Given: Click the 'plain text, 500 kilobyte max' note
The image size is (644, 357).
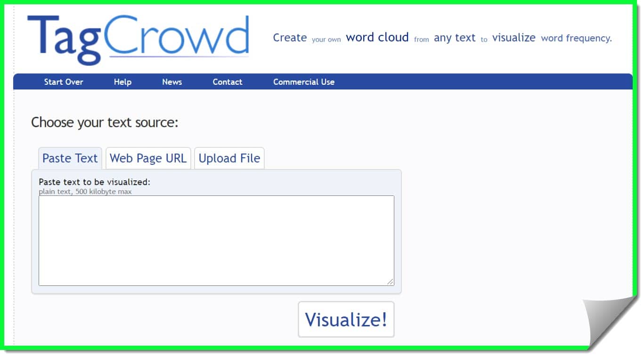Looking at the screenshot, I should (x=85, y=192).
